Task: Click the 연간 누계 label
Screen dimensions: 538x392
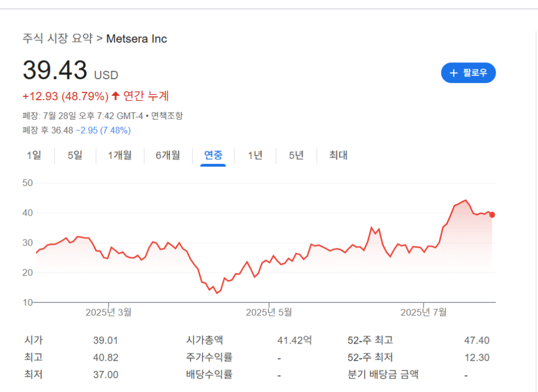Action: point(146,96)
